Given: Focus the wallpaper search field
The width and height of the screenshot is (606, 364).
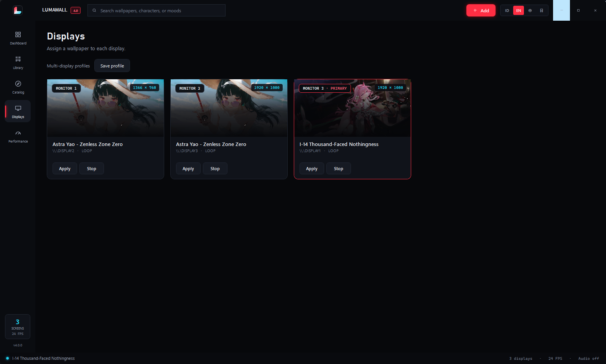Looking at the screenshot, I should pos(156,10).
